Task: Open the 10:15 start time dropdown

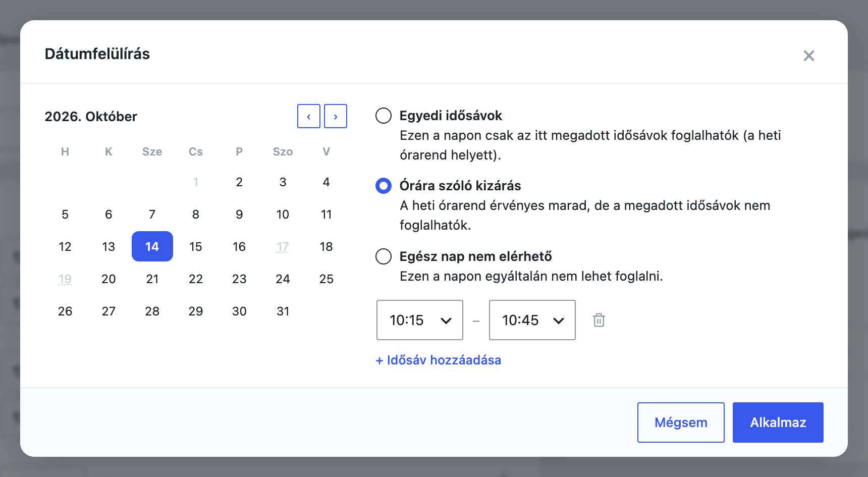Action: (x=420, y=320)
